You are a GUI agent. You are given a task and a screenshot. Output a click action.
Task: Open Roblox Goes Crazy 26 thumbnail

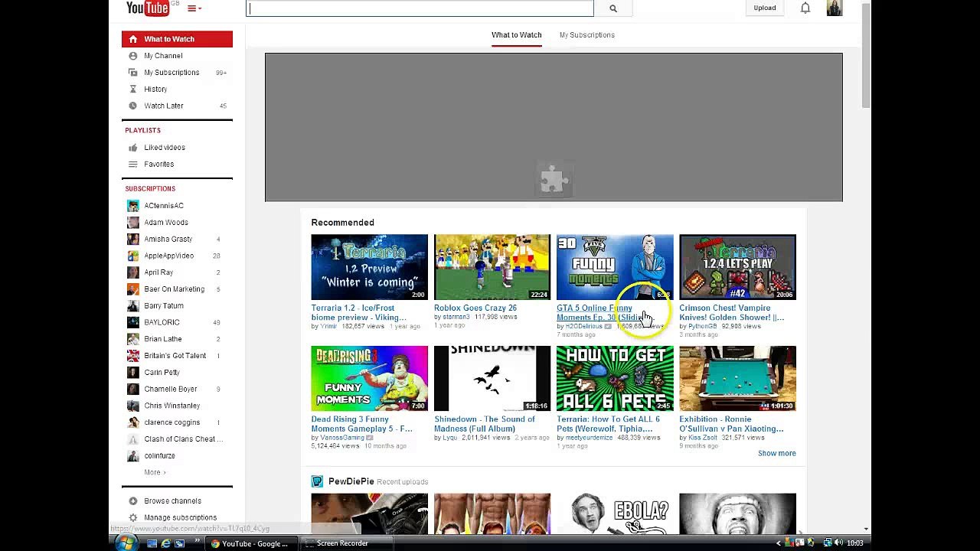coord(492,267)
